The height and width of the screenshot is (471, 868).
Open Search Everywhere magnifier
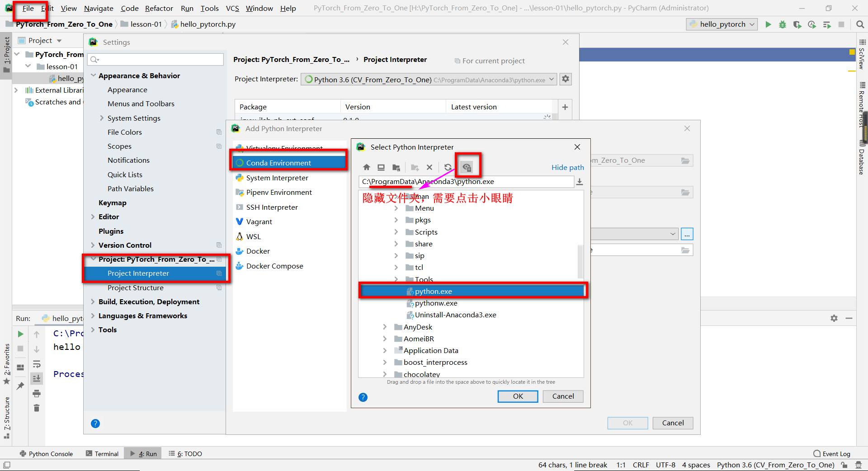coord(860,24)
